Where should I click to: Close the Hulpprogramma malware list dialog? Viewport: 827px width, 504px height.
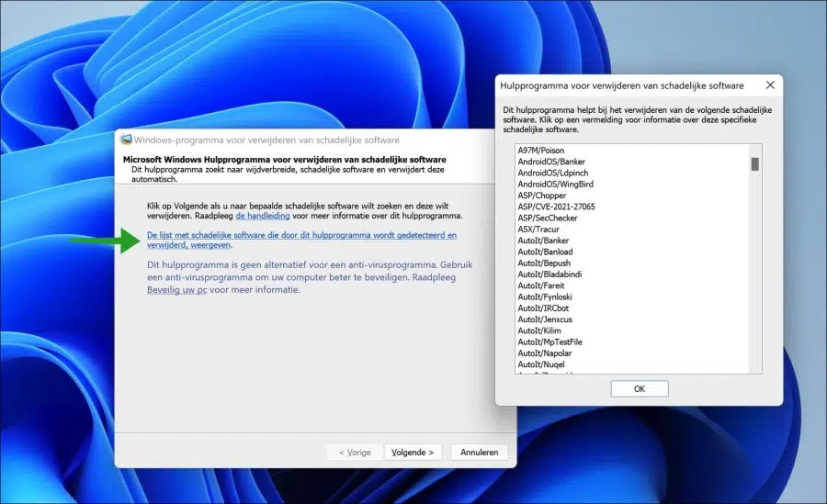pyautogui.click(x=770, y=84)
